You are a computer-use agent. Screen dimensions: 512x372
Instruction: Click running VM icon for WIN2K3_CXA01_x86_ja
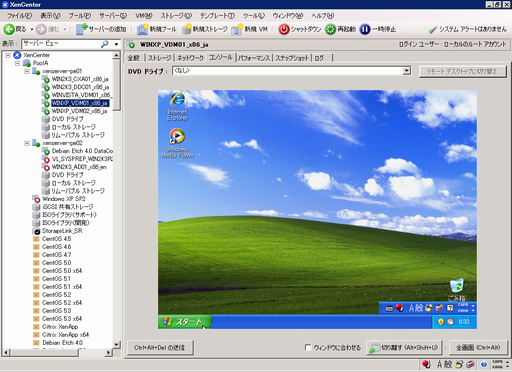coord(46,79)
